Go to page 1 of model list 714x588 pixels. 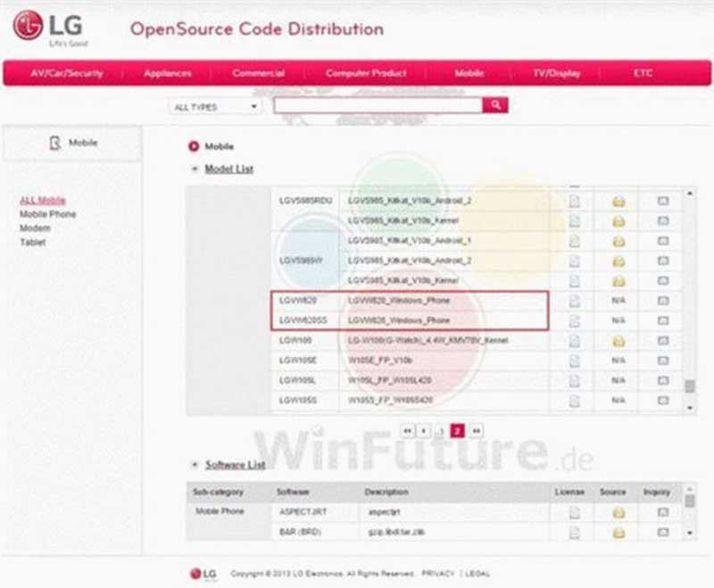(441, 431)
